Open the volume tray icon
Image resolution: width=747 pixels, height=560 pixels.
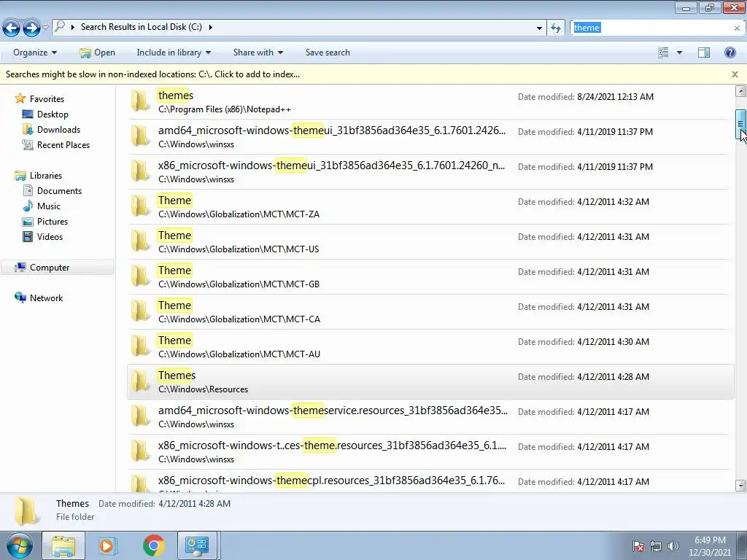pyautogui.click(x=673, y=546)
